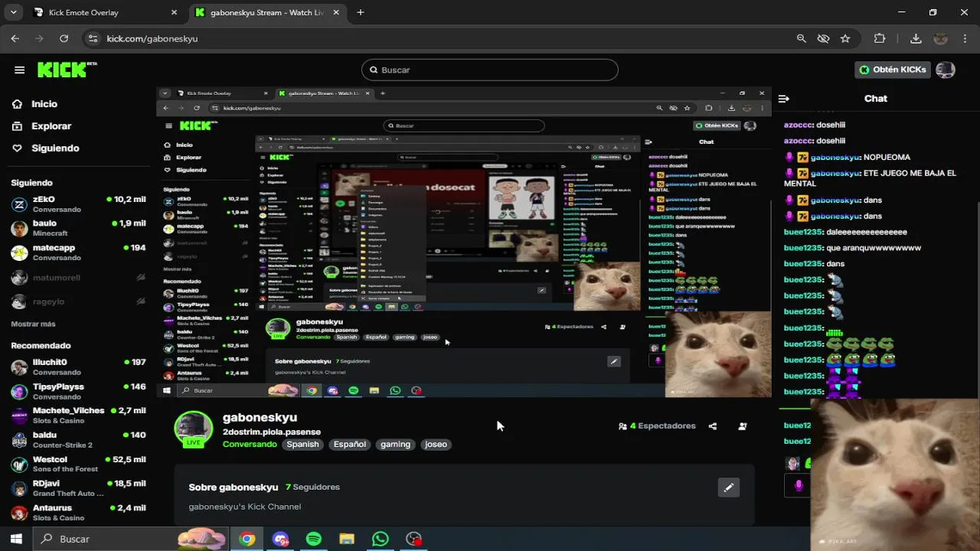Go to Inicio in the sidebar
This screenshot has height=551, width=980.
coord(44,104)
